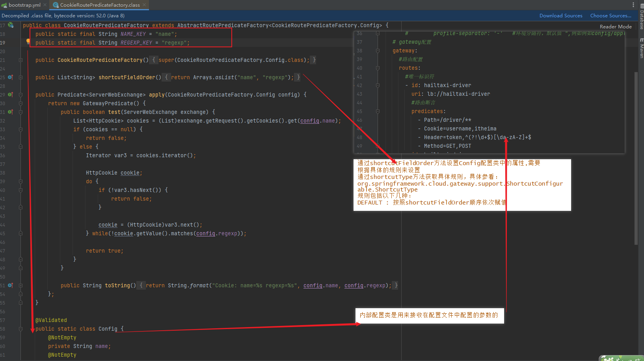
Task: Close the bootstrap.yml tab
Action: click(45, 5)
